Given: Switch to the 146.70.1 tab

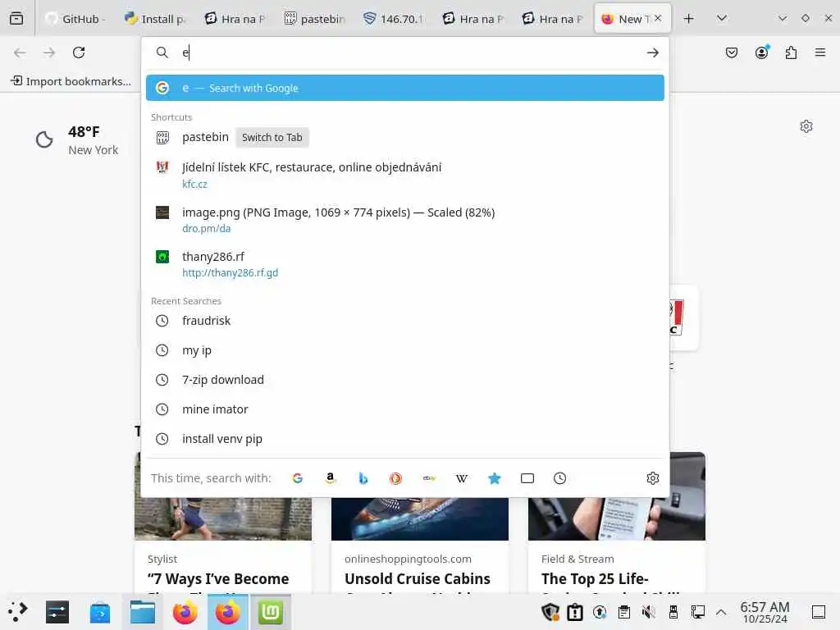Looking at the screenshot, I should coord(394,19).
